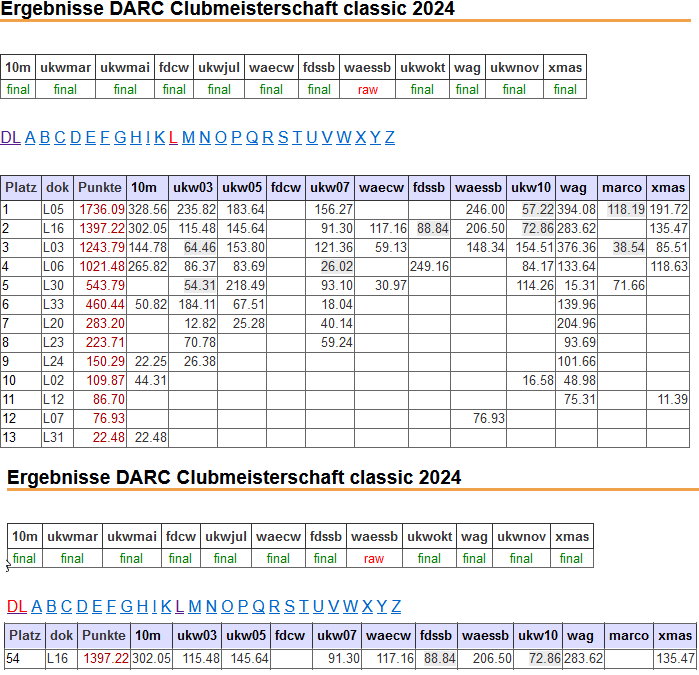Screen dimensions: 699x675
Task: Select the Punkte value 543.79
Action: [x=105, y=285]
